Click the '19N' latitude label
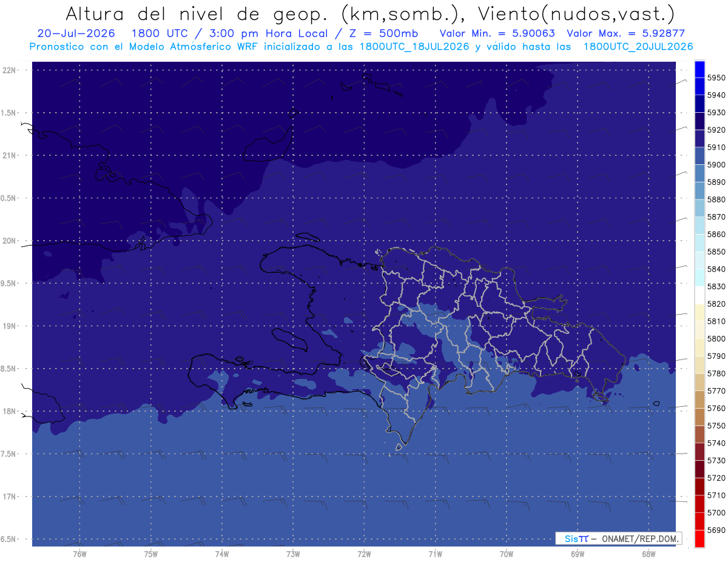The image size is (728, 562). coord(10,326)
